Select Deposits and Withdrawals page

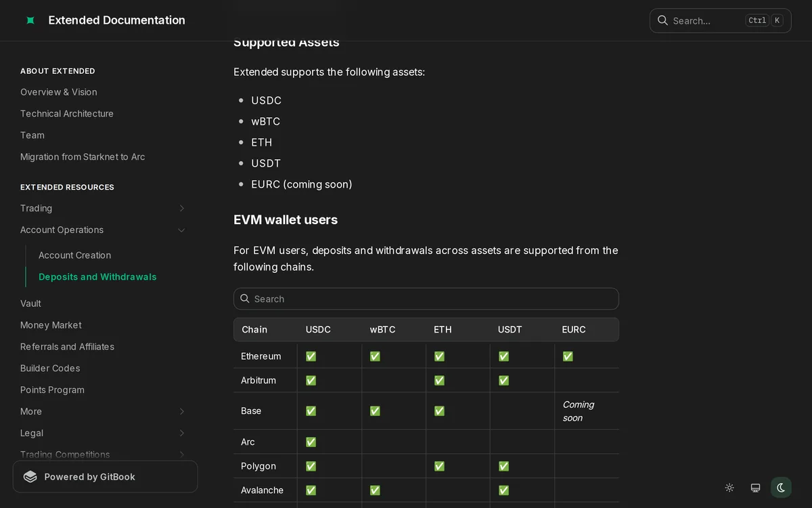point(97,277)
